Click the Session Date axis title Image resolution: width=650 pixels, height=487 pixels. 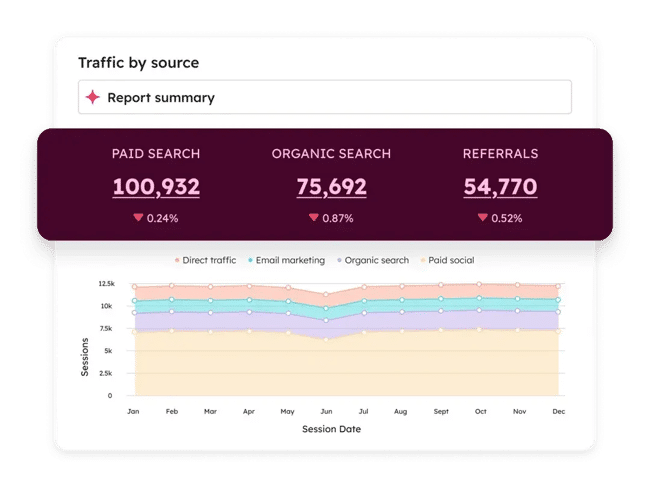click(x=332, y=429)
